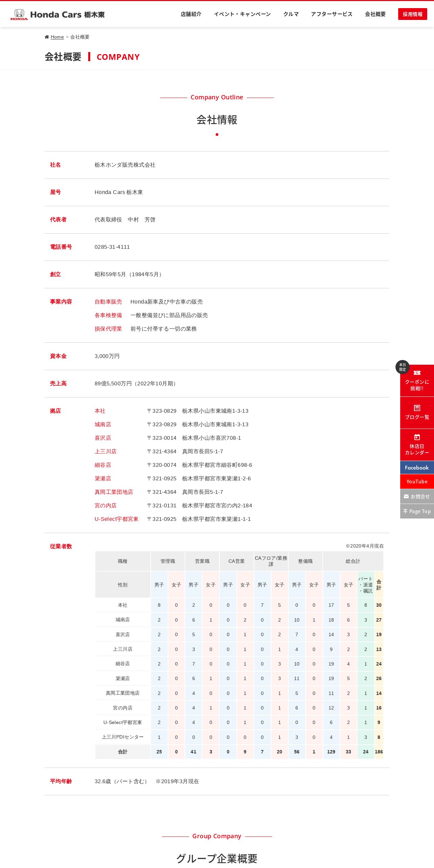The image size is (434, 868).
Task: Click the グループ企業概要 heading
Action: pyautogui.click(x=217, y=859)
